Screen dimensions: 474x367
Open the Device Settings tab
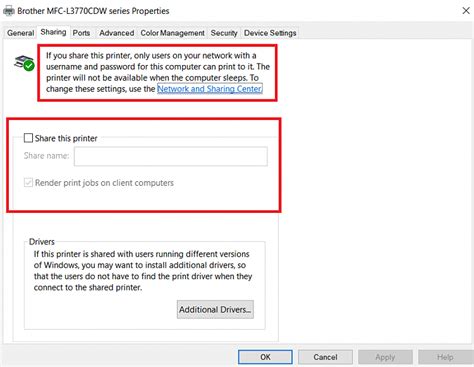270,33
